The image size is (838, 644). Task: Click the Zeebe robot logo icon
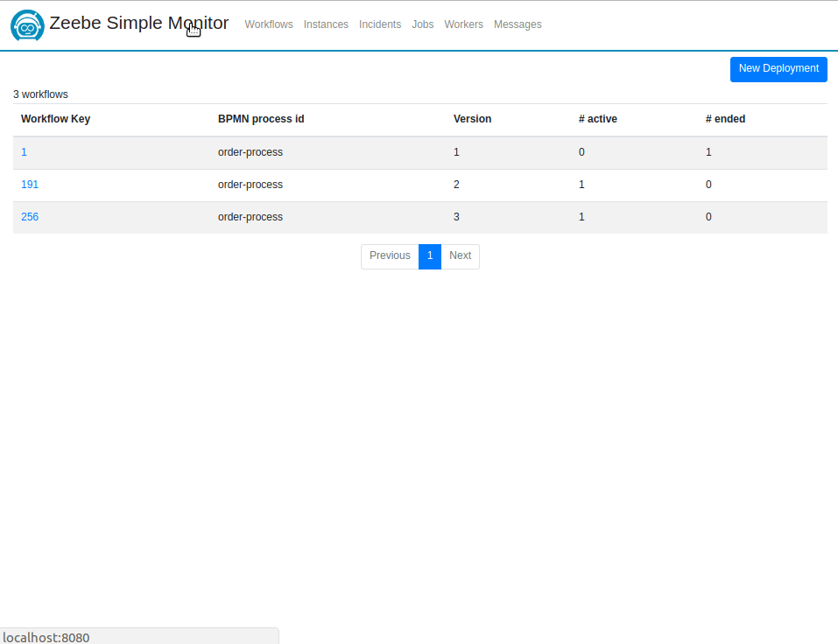point(27,24)
